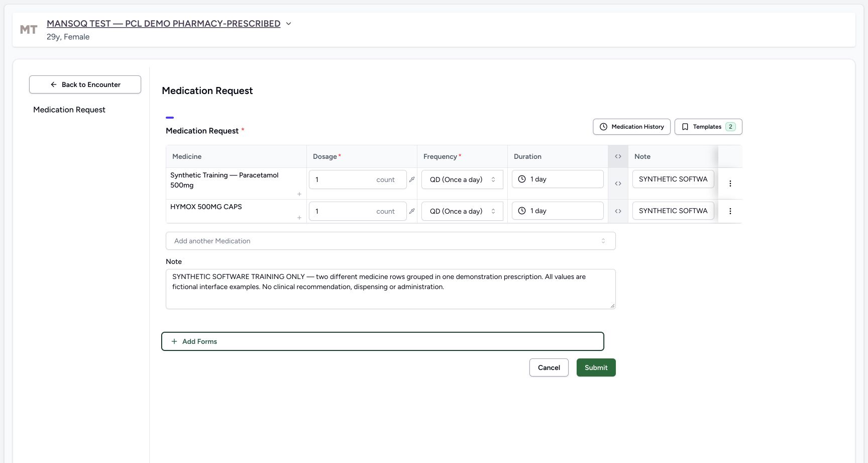Image resolution: width=868 pixels, height=463 pixels.
Task: Click into the prescription Note textarea
Action: pyautogui.click(x=390, y=289)
